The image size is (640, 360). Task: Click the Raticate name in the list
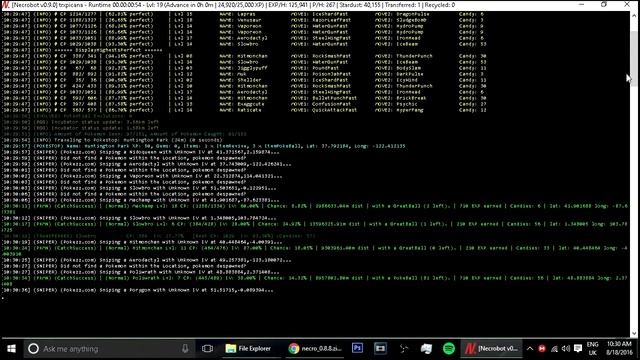pyautogui.click(x=249, y=110)
